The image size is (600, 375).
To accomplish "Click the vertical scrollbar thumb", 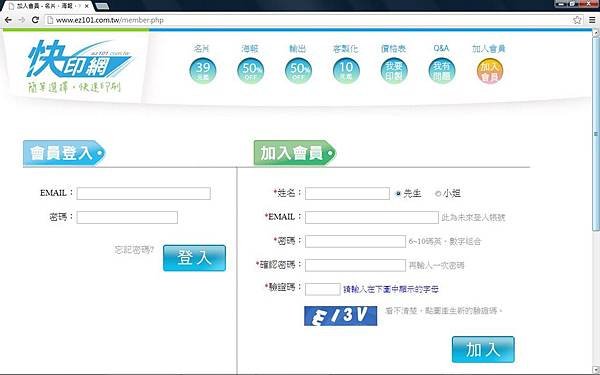I will [596, 134].
